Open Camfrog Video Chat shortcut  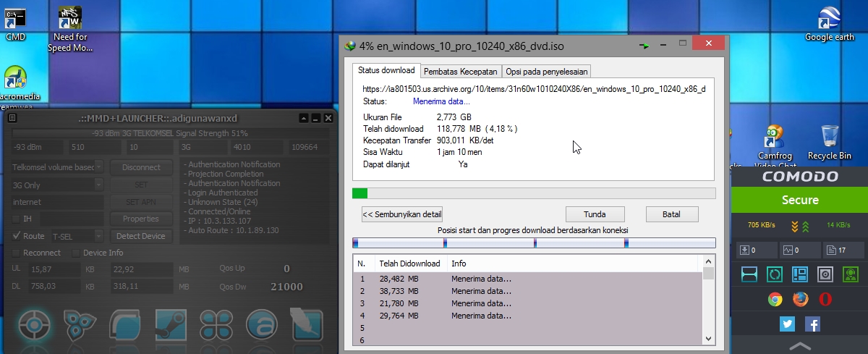coord(776,147)
